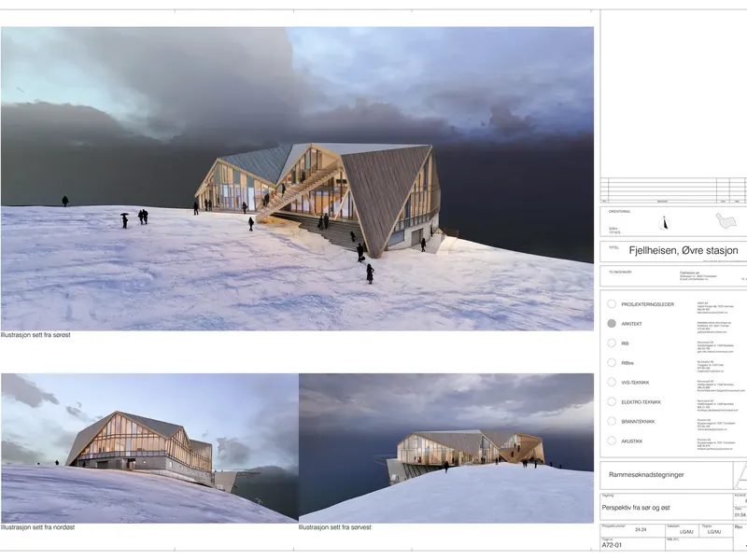This screenshot has width=747, height=560.
Task: Click the 'BRANNTEKNIKK' label
Action: coord(638,422)
